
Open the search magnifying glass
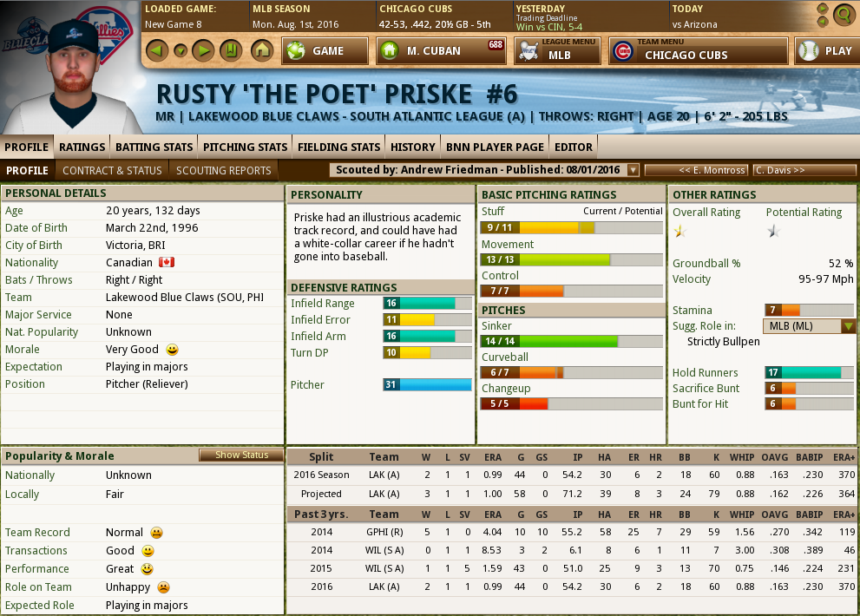point(843,15)
